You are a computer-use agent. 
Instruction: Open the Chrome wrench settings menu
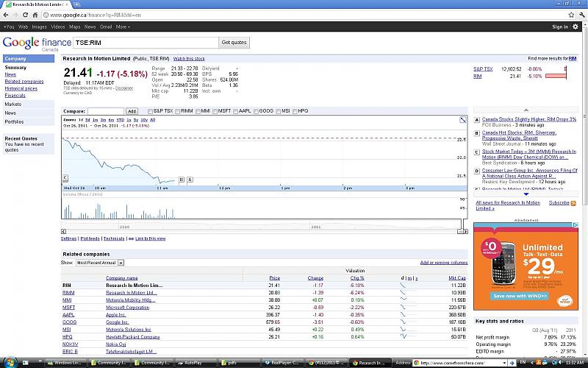pyautogui.click(x=581, y=15)
